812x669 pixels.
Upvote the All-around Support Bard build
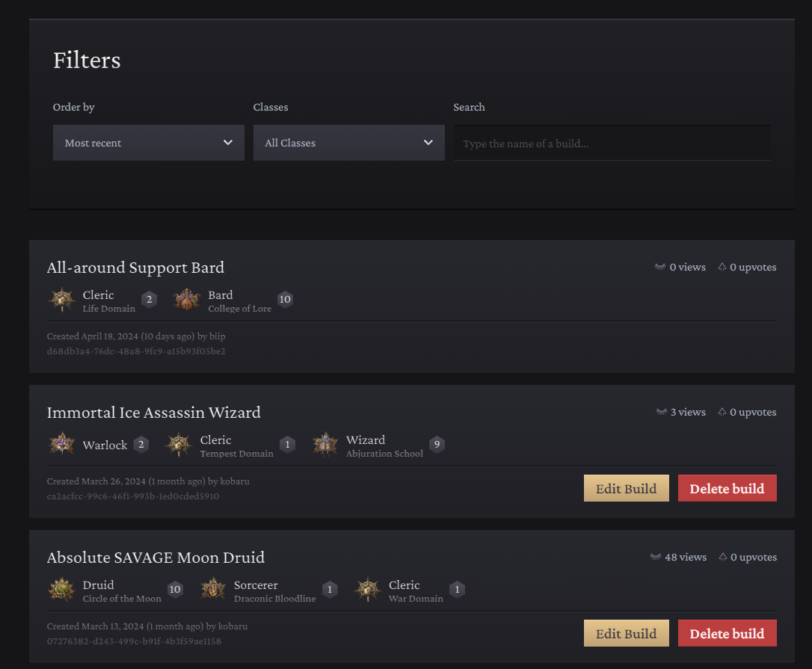click(722, 266)
